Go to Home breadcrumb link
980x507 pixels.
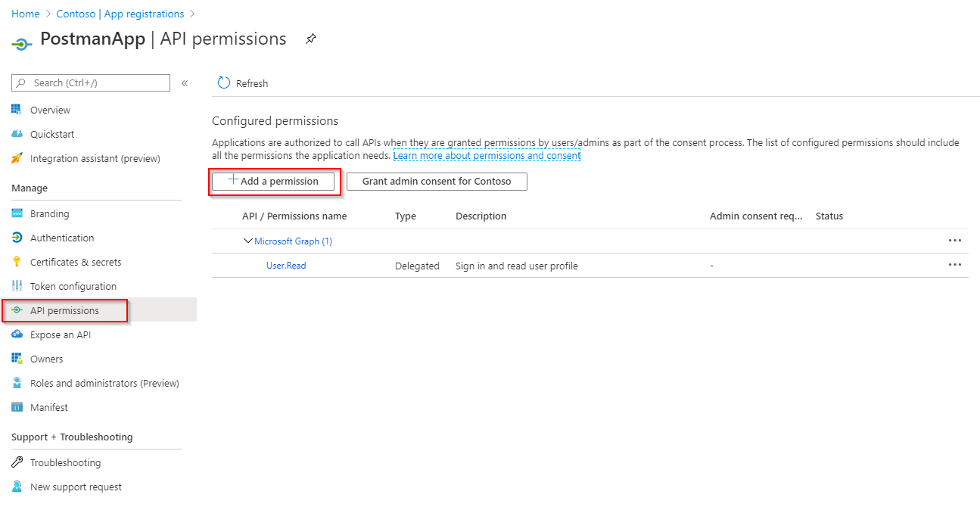point(26,14)
